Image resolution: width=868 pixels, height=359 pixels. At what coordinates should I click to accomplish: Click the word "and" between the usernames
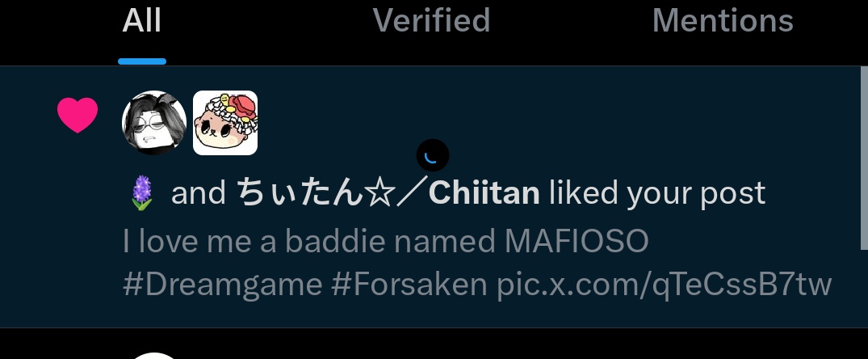click(198, 193)
